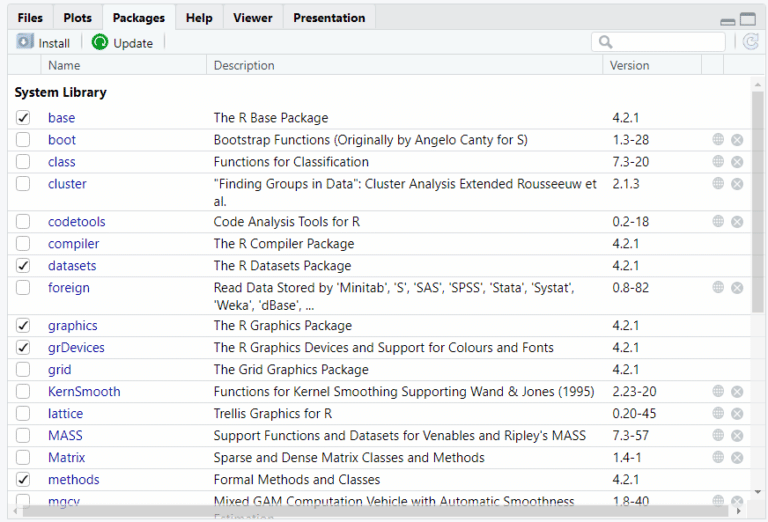
Task: Refresh the package list
Action: coord(750,42)
